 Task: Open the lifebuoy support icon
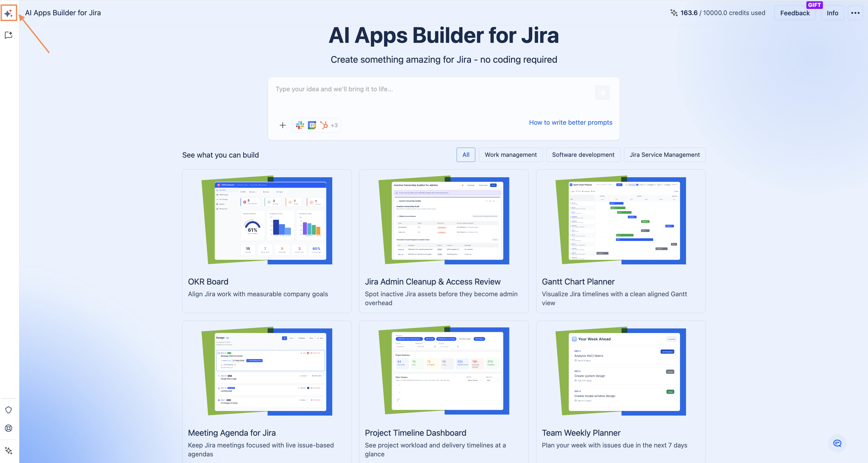(x=9, y=428)
